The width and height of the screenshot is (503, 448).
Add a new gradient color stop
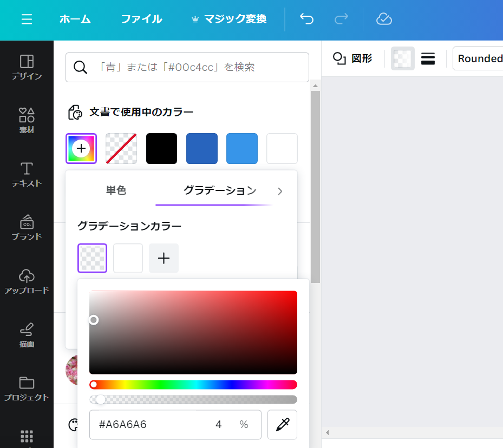(x=164, y=258)
